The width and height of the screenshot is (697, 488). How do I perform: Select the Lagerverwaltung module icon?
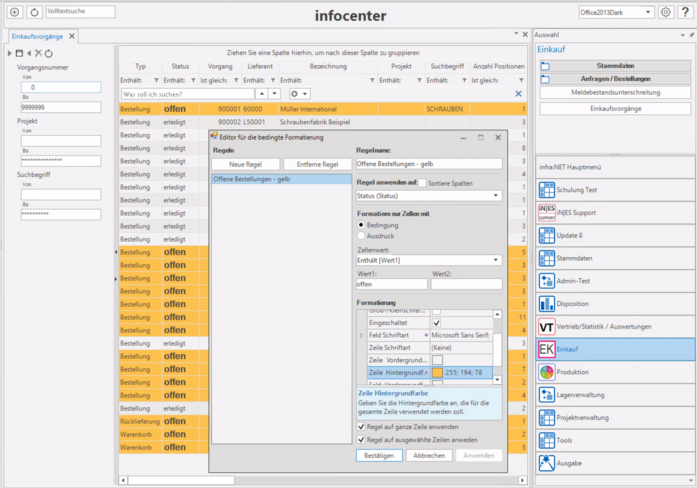click(547, 394)
